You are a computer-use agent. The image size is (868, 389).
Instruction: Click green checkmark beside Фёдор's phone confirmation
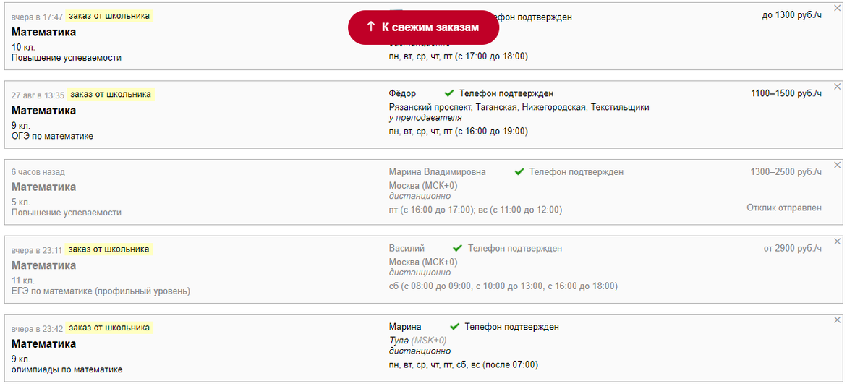(449, 93)
